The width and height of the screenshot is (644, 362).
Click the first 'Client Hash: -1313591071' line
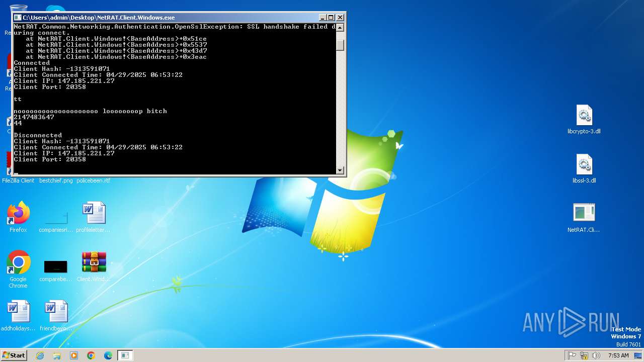[x=62, y=69]
